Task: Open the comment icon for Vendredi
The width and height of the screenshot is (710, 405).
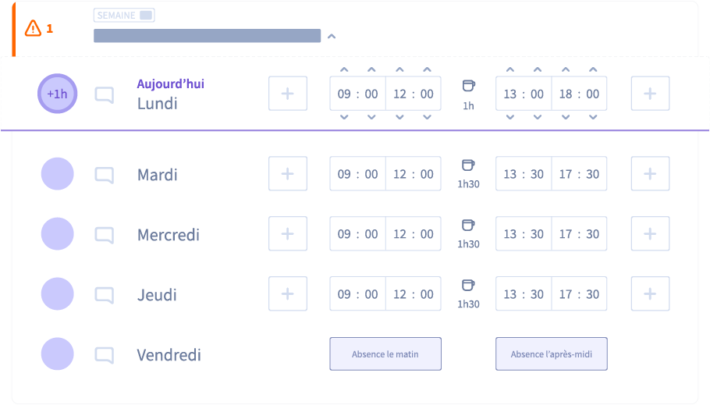Action: 105,355
